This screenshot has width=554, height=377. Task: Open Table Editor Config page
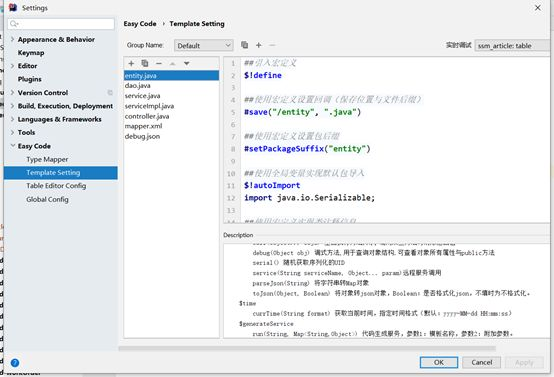(x=56, y=186)
